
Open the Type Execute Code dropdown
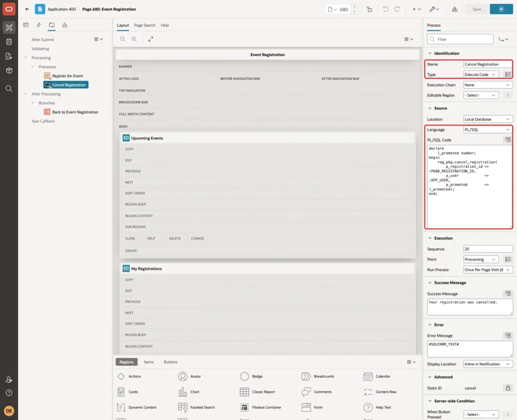click(481, 75)
